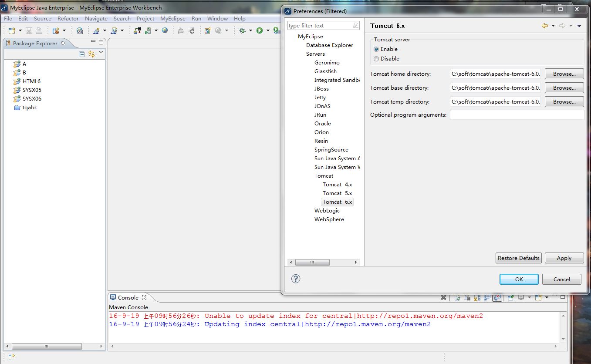Click the new report chart toolbar icon
Viewport: 591px width, 364px height.
pyautogui.click(x=208, y=30)
